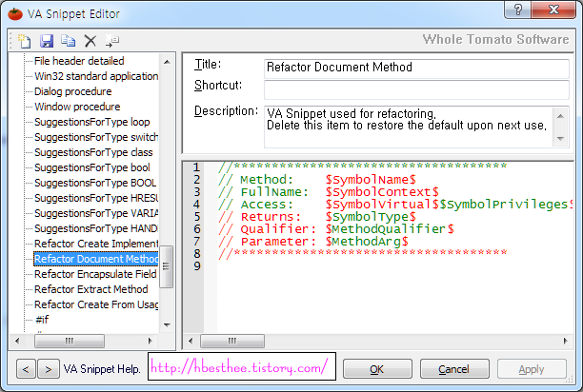Click $MethodArg$ on code line 7
The height and width of the screenshot is (392, 583).
(x=367, y=242)
